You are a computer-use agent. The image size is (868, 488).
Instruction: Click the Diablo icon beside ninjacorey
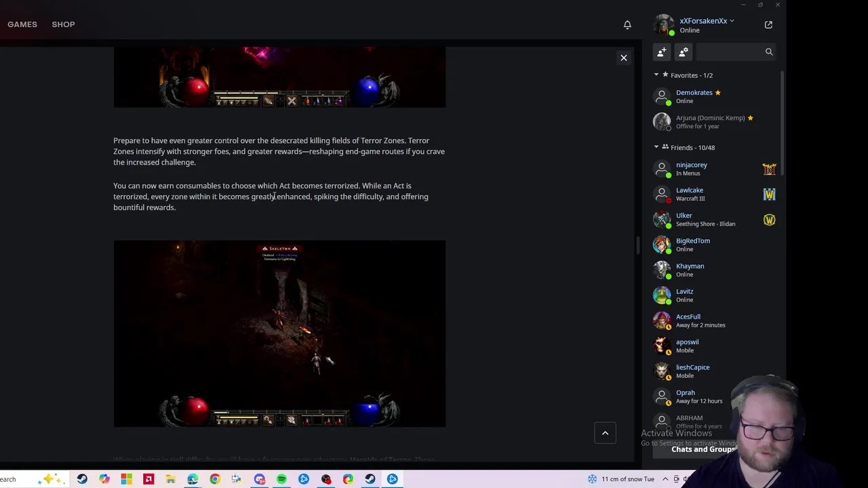[x=769, y=169]
